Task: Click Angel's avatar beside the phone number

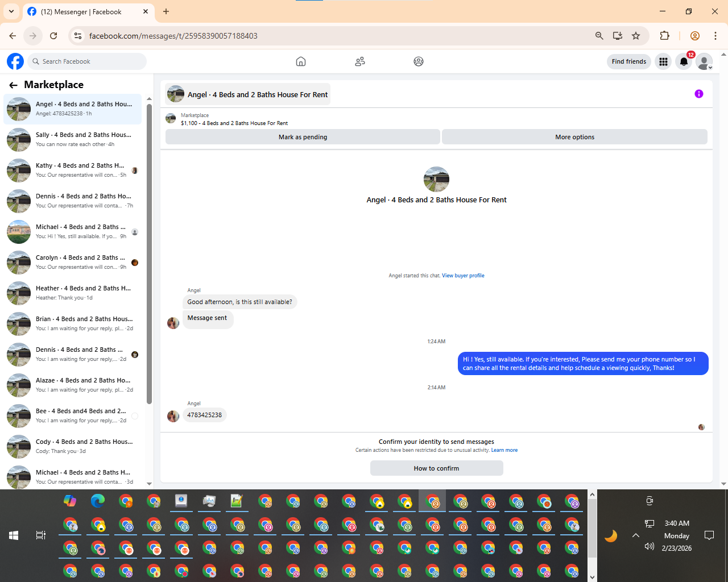Action: (x=173, y=416)
